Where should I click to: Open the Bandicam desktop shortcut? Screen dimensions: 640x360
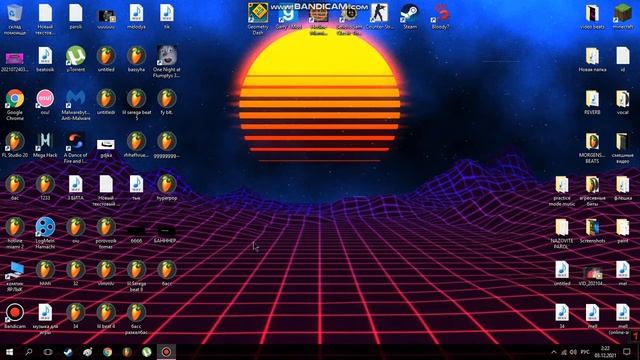[x=15, y=316]
